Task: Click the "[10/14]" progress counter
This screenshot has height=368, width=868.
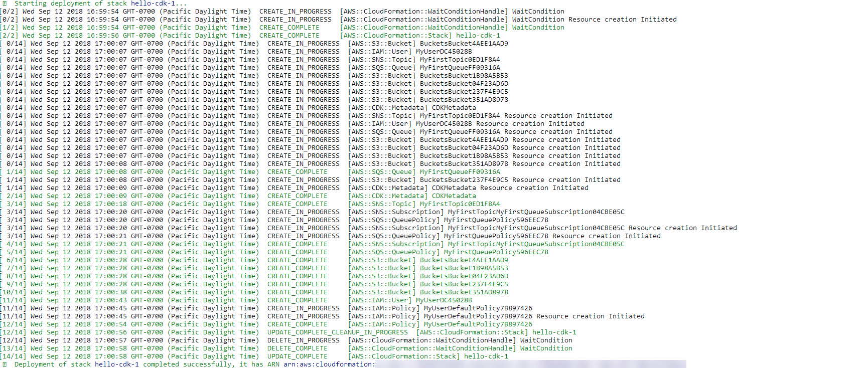Action: click(13, 292)
